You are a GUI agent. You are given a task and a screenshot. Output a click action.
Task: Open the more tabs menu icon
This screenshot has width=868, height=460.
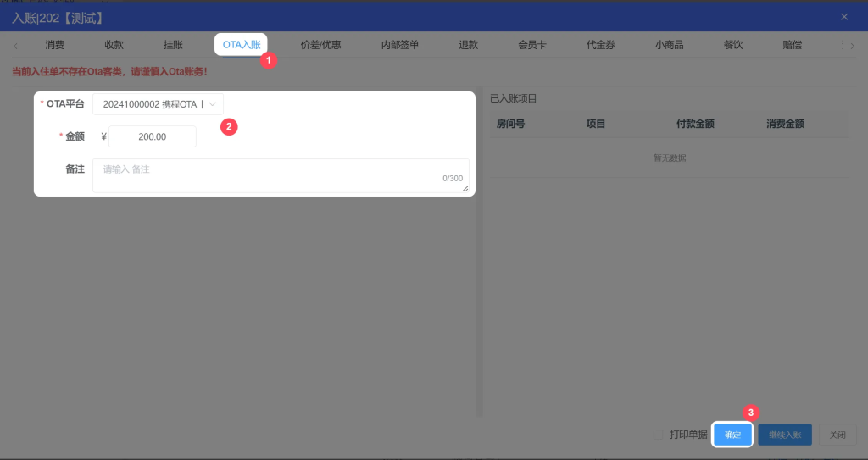841,45
